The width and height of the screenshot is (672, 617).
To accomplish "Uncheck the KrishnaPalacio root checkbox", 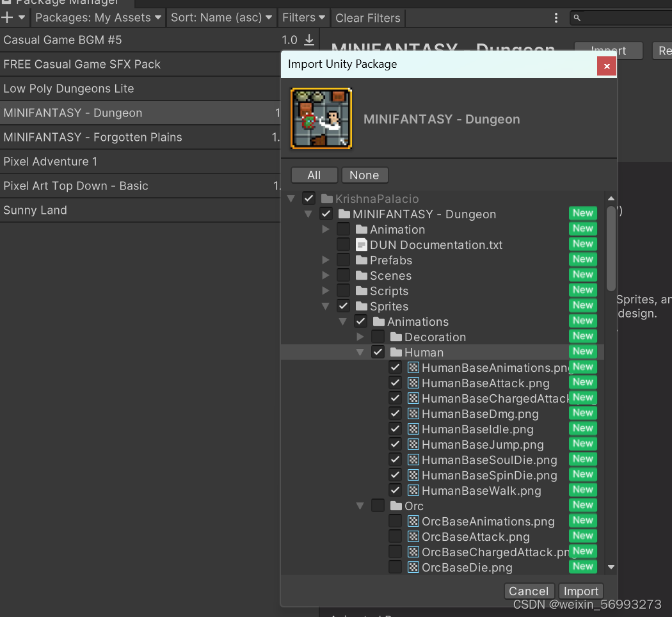I will tap(308, 198).
